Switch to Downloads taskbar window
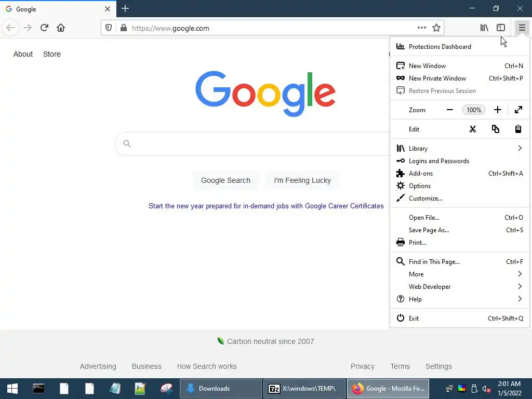The width and height of the screenshot is (532, 399). coord(220,389)
